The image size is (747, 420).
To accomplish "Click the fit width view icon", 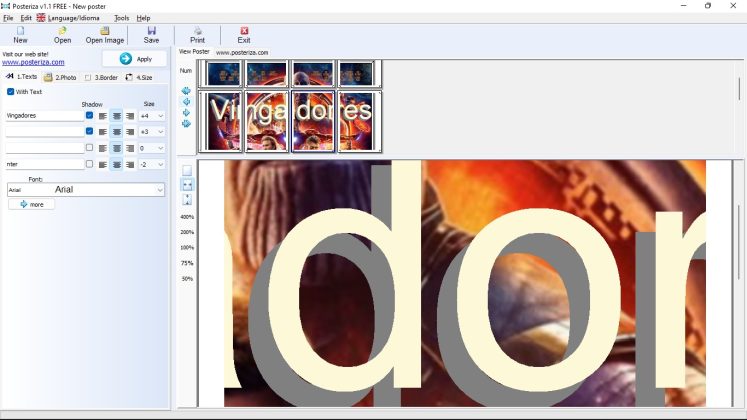I will [x=187, y=185].
